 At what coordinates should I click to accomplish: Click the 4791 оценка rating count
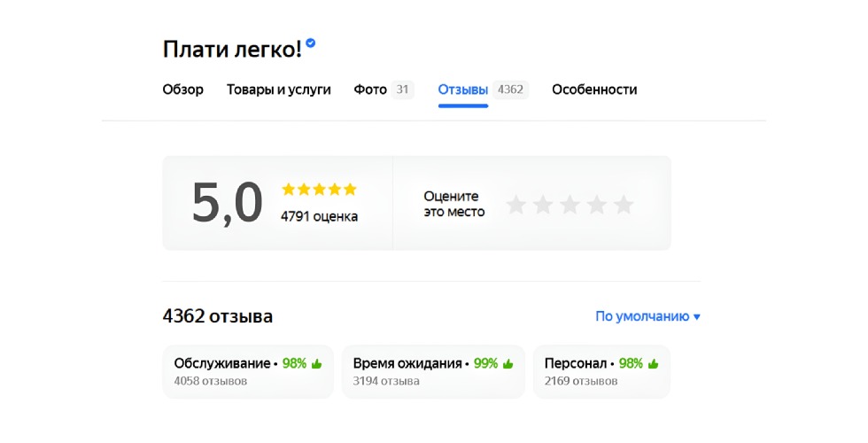(x=319, y=216)
